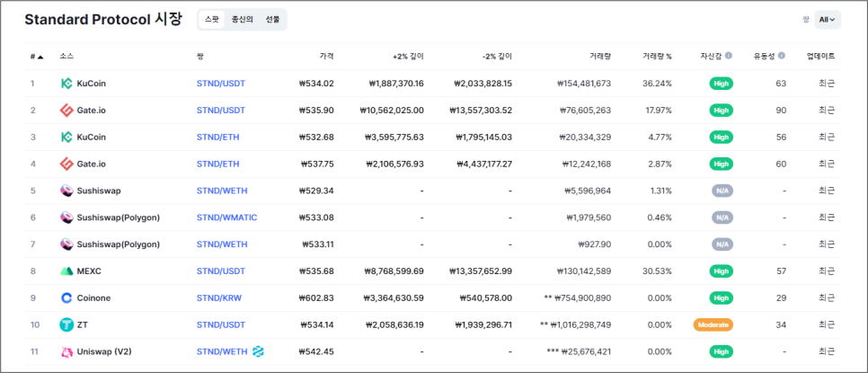Sort by 소스 column header
868x373 pixels.
click(x=66, y=57)
